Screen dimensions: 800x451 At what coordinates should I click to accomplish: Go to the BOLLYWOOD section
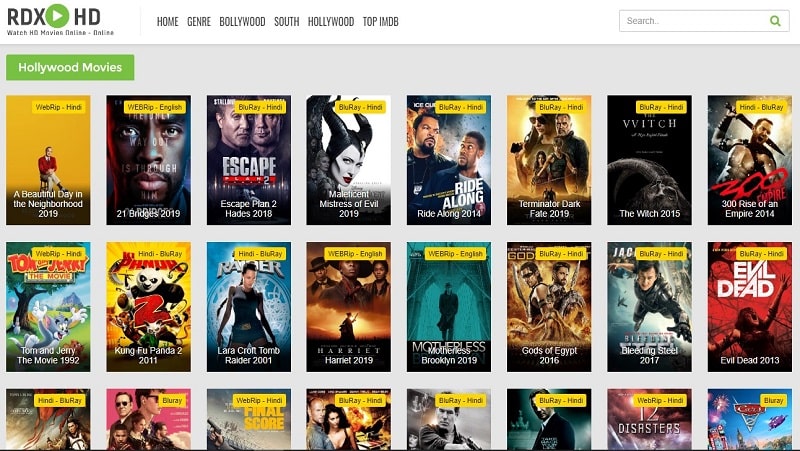coord(242,21)
